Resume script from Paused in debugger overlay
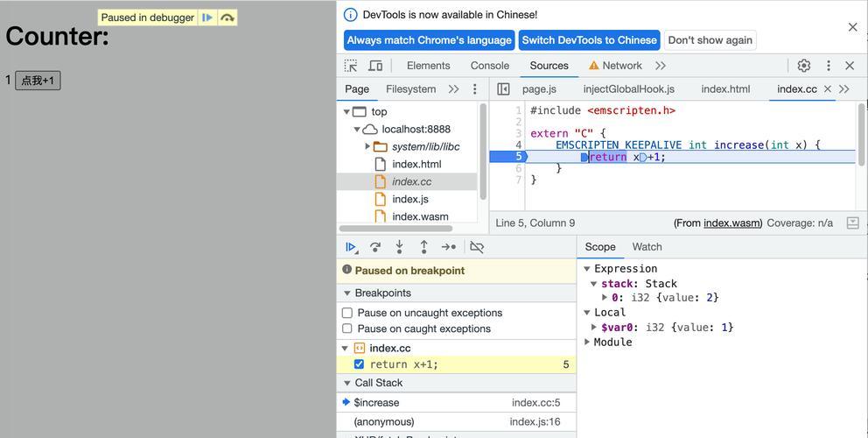This screenshot has width=868, height=438. tap(207, 18)
